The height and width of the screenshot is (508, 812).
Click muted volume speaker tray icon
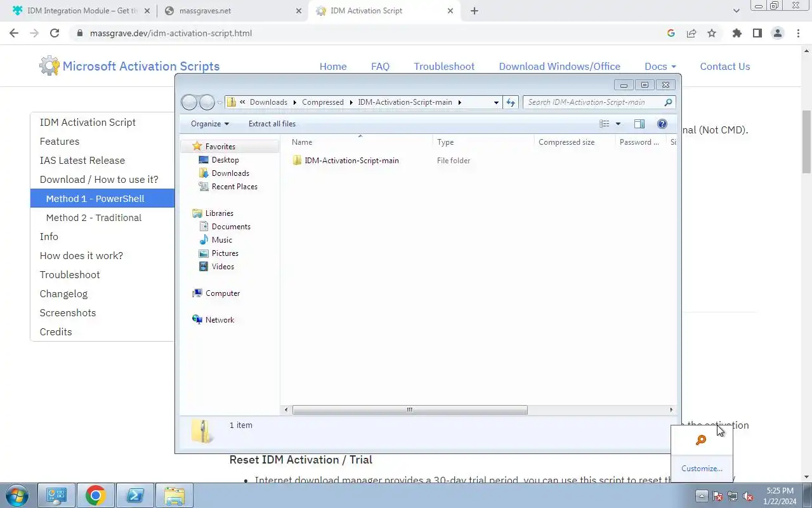749,496
